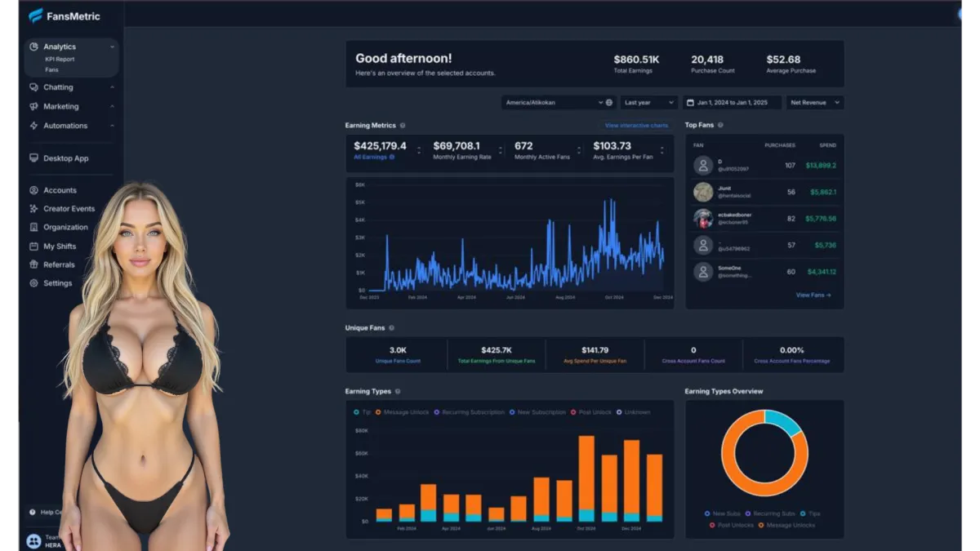This screenshot has height=551, width=980.
Task: Click the View Fans link
Action: (813, 295)
